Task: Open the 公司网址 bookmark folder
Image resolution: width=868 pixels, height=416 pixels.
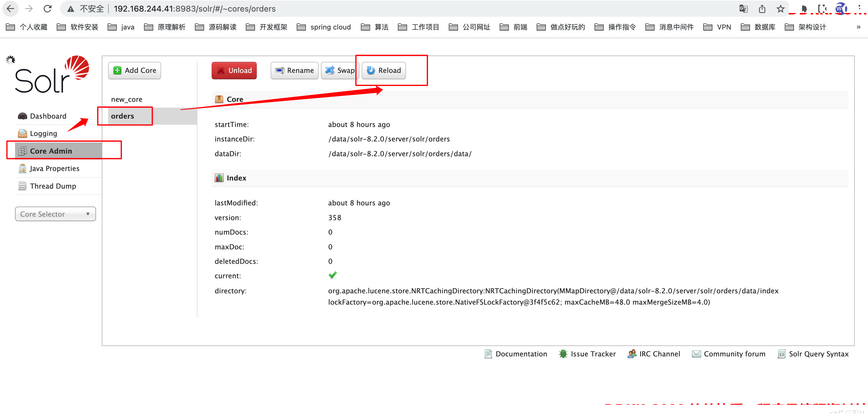Action: click(469, 27)
